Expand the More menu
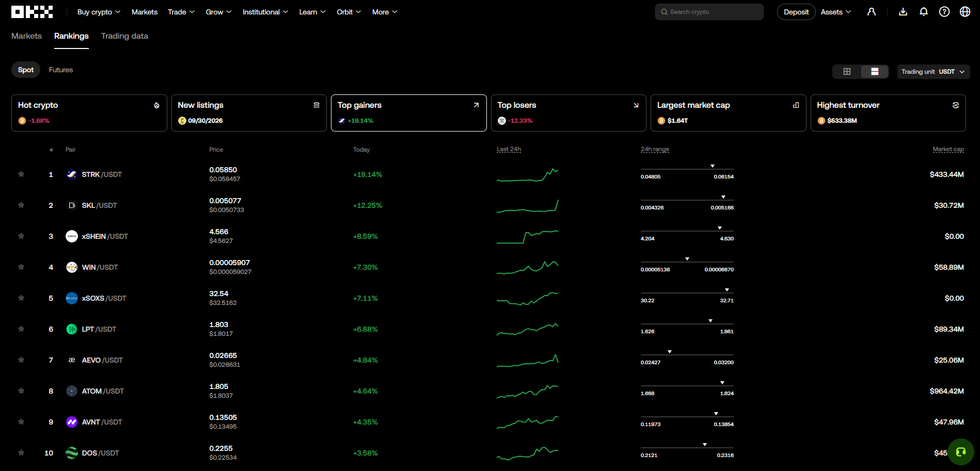Screen dimensions: 980x471 click(x=385, y=12)
